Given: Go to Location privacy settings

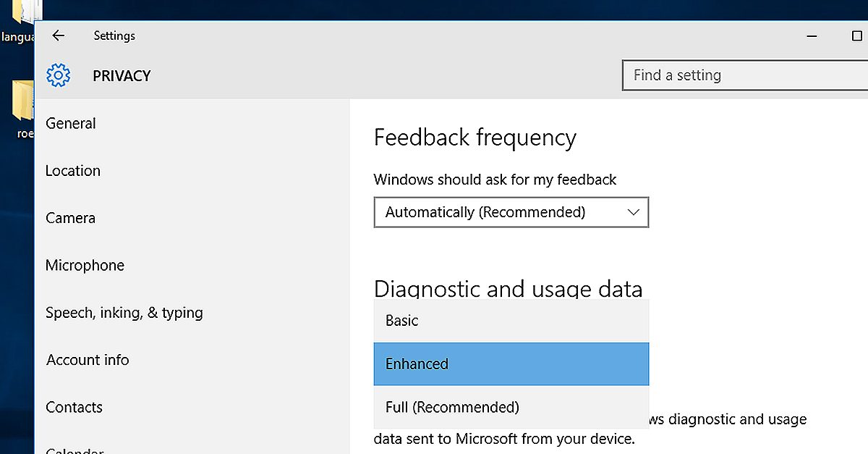Looking at the screenshot, I should pyautogui.click(x=73, y=171).
